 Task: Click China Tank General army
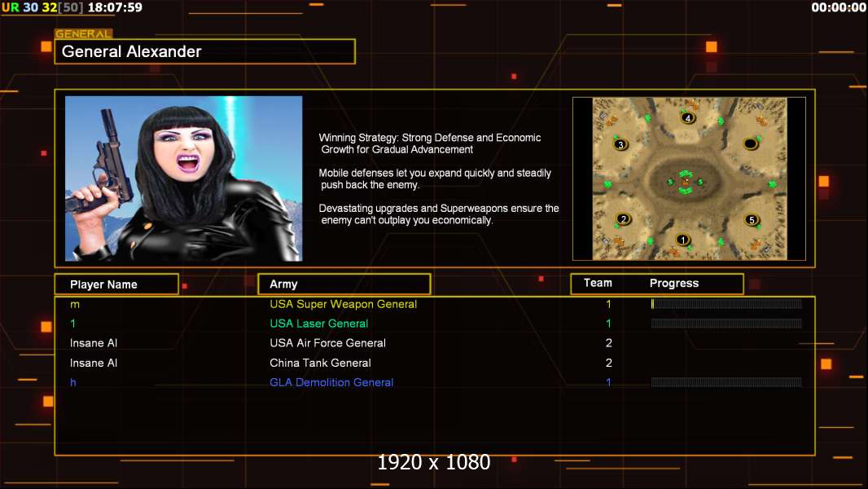[321, 363]
